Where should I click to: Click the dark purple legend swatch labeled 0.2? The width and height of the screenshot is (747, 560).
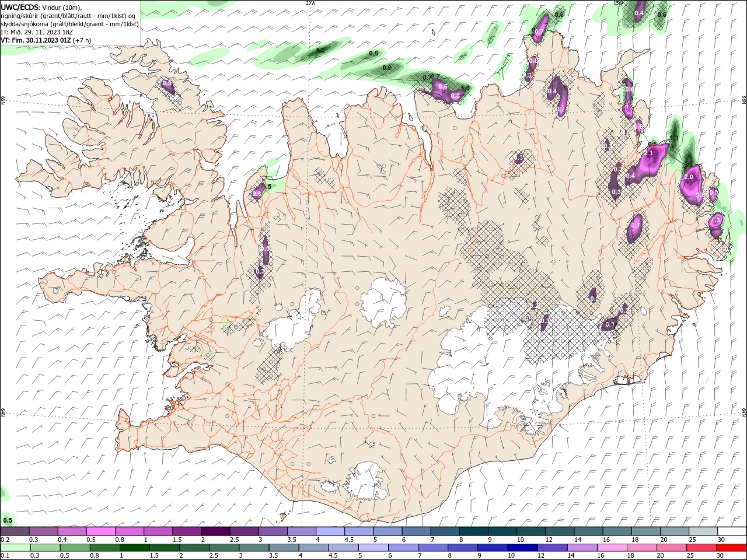click(x=15, y=531)
